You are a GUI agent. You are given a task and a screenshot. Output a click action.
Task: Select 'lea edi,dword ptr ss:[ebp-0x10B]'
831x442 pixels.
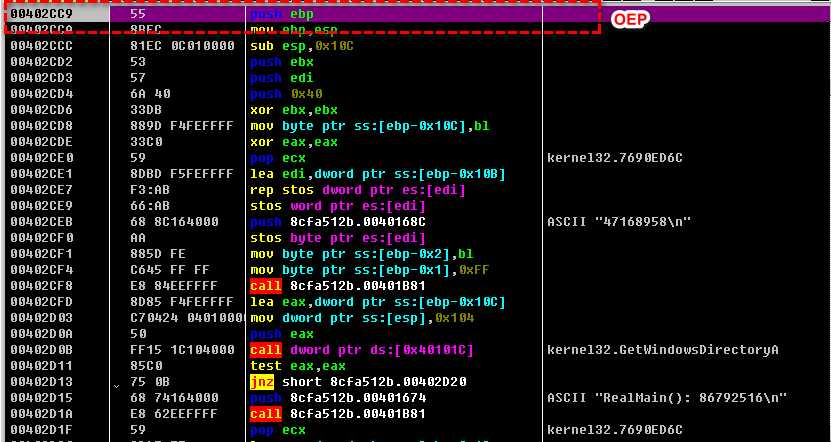[377, 174]
